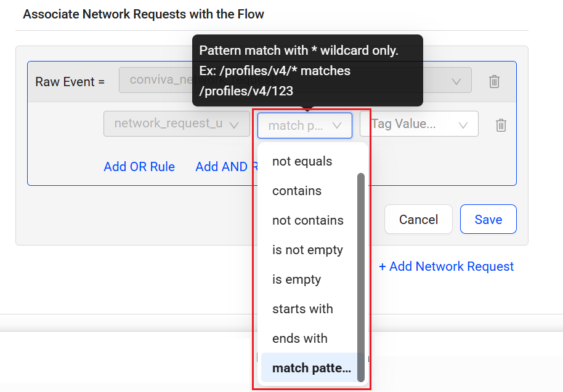Select 'starts with' operator
Image resolution: width=563 pixels, height=392 pixels.
pyautogui.click(x=302, y=309)
